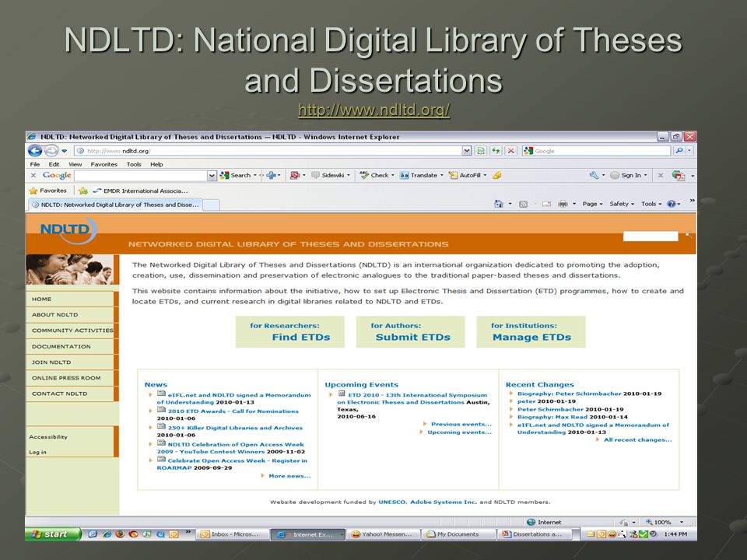Click the Google Toolbar wrench settings icon
The image size is (747, 560).
coord(594,175)
